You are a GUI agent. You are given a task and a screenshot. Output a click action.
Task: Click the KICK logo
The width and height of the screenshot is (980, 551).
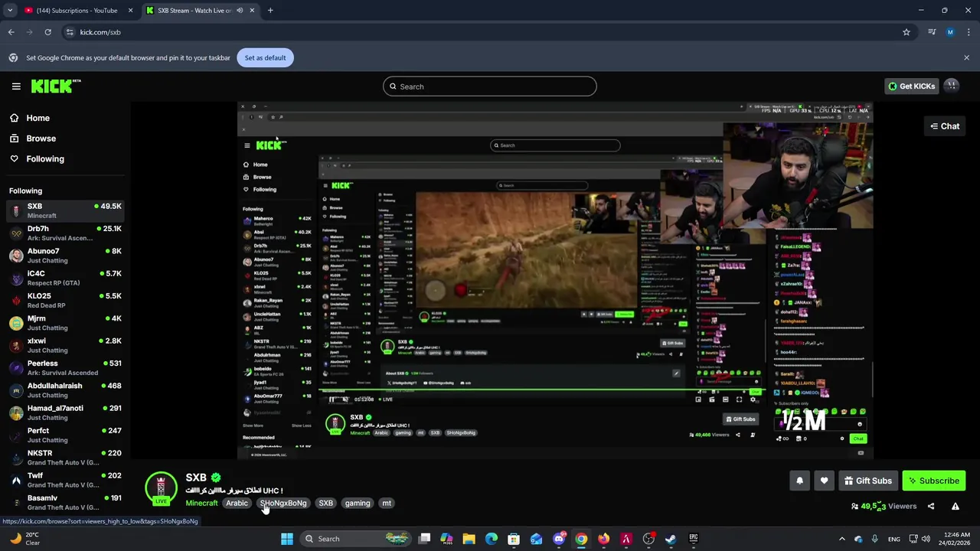click(x=55, y=86)
